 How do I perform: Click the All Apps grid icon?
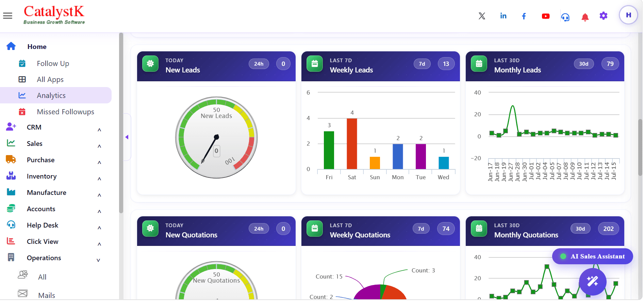[22, 79]
